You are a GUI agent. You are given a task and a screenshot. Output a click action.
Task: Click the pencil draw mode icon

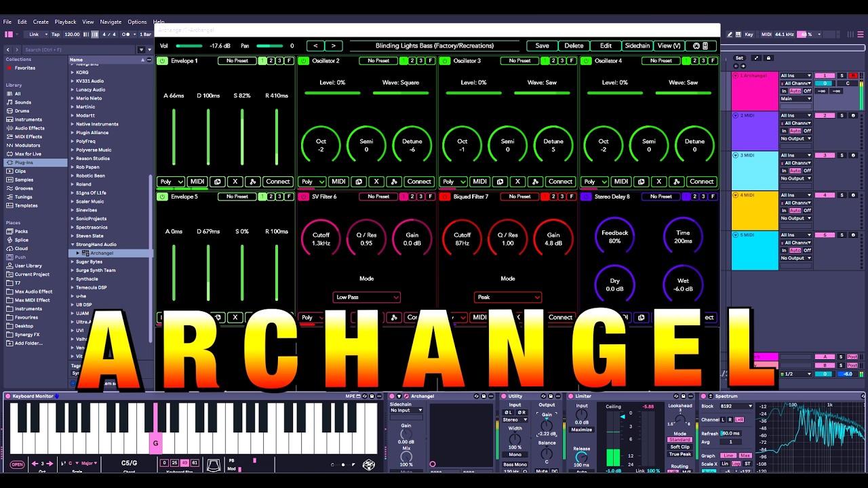pyautogui.click(x=730, y=34)
